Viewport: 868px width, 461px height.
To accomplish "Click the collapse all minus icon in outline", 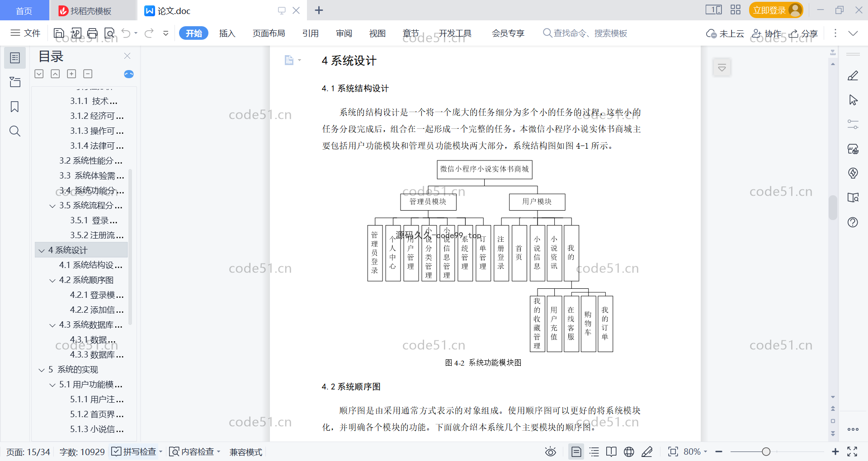I will pyautogui.click(x=88, y=74).
